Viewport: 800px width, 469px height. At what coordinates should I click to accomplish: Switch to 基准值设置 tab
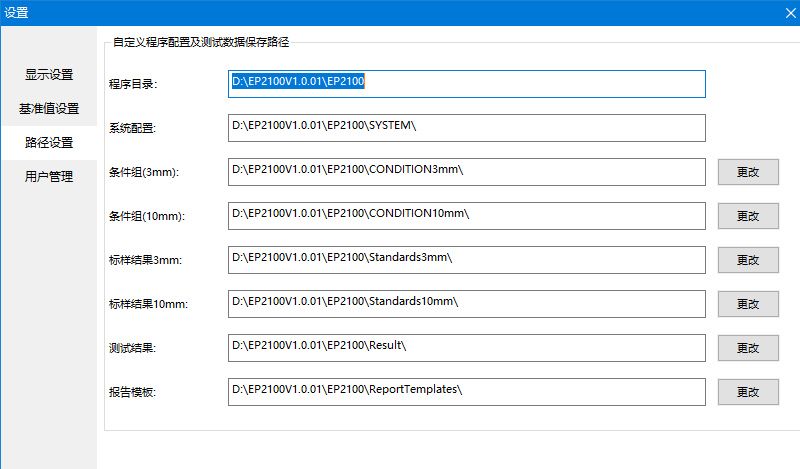pyautogui.click(x=49, y=108)
